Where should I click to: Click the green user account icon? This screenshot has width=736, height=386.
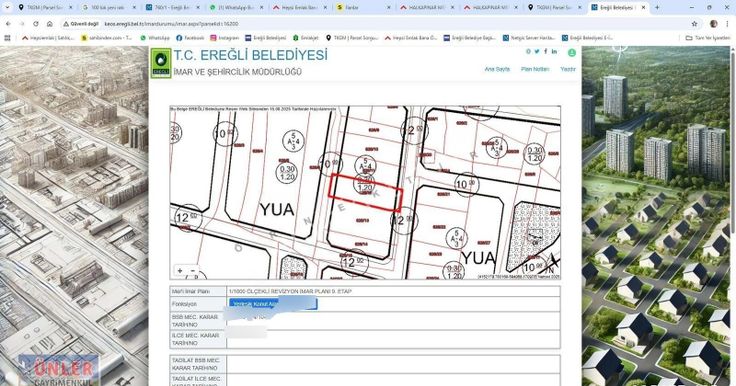pos(572,53)
